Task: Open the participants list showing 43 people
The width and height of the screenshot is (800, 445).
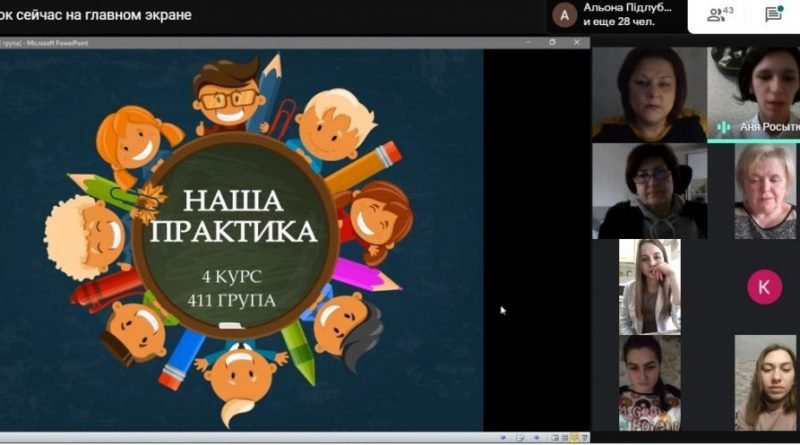Action: [x=719, y=14]
